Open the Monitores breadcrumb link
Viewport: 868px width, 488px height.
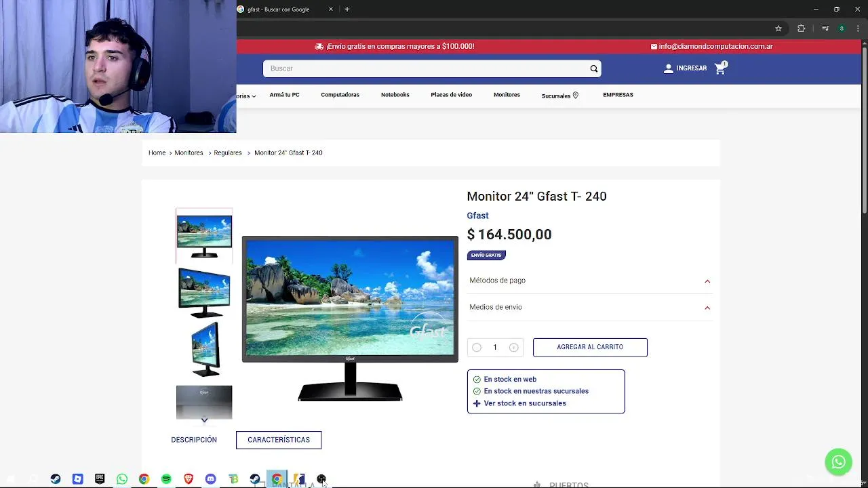click(189, 153)
